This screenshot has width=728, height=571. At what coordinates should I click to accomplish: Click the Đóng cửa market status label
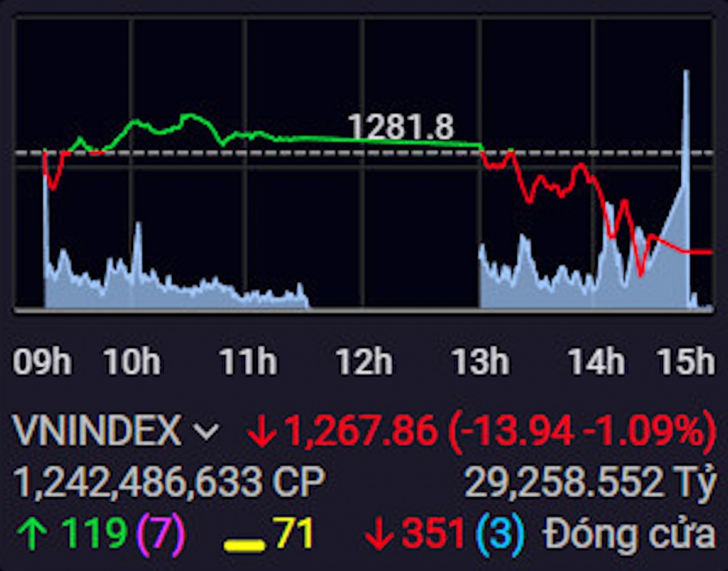(629, 535)
